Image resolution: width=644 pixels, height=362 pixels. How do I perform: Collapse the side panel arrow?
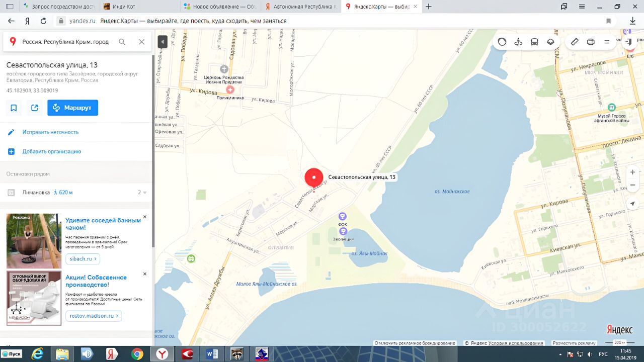pyautogui.click(x=162, y=42)
